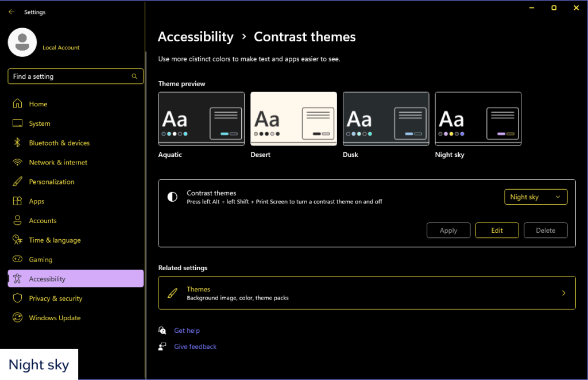The height and width of the screenshot is (380, 588).
Task: Click the Local Account avatar
Action: click(x=22, y=43)
